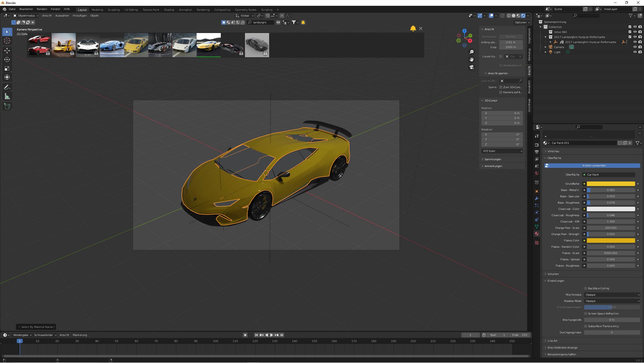The width and height of the screenshot is (644, 363).
Task: Click the Knoten verwenden button
Action: click(594, 166)
